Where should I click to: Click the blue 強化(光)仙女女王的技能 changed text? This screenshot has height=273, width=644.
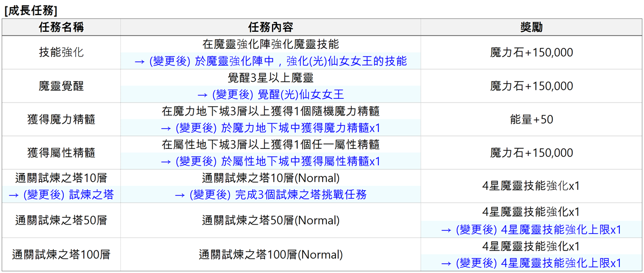coord(270,61)
